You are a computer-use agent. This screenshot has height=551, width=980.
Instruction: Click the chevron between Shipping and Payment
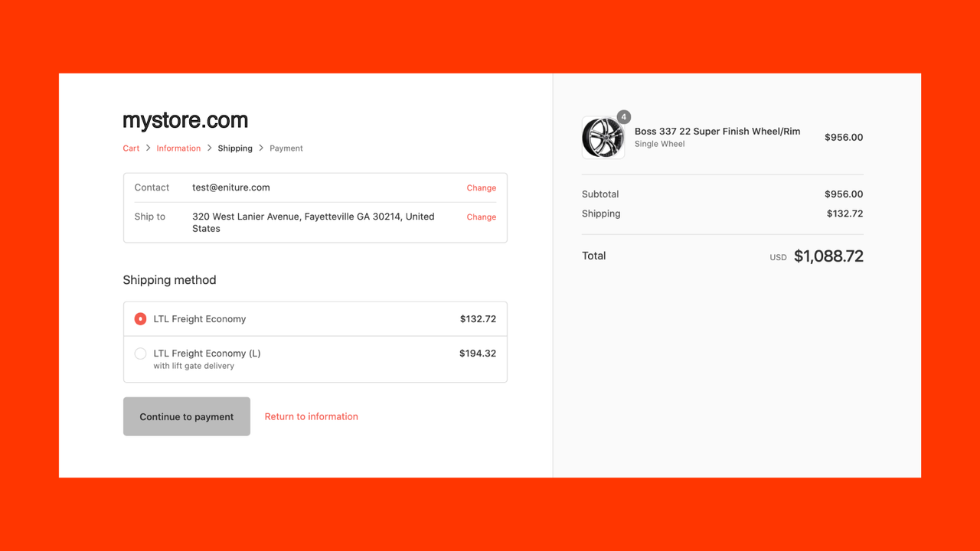pyautogui.click(x=260, y=148)
